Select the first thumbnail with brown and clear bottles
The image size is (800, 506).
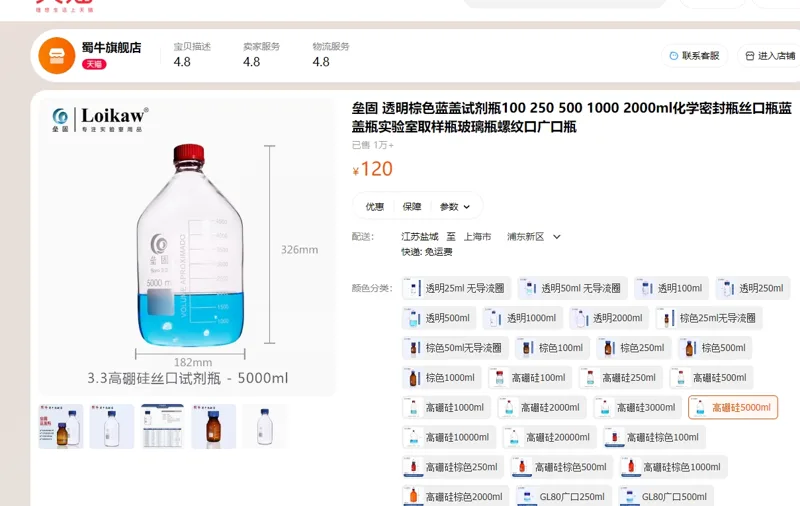tap(61, 426)
